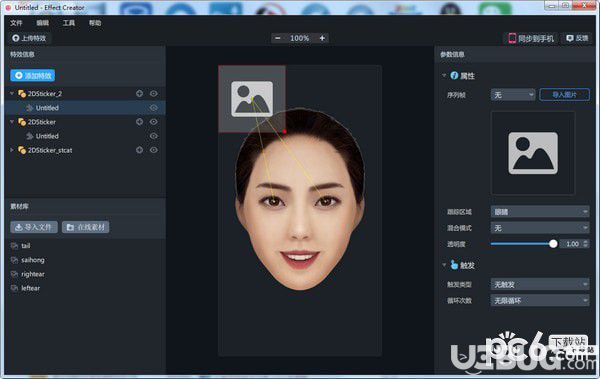600x379 pixels.
Task: Collapse the 触发 trigger section
Action: click(444, 265)
